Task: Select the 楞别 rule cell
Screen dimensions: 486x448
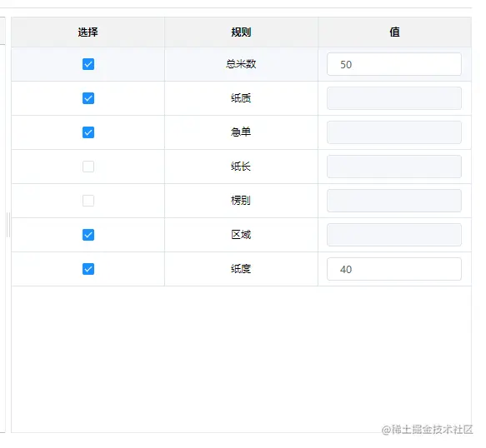Action: click(241, 201)
